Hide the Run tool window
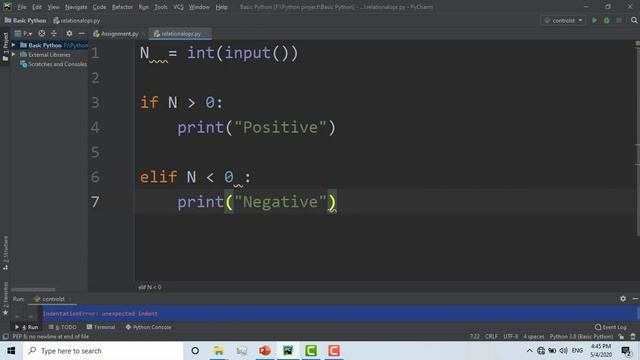640x360 pixels. coord(635,299)
